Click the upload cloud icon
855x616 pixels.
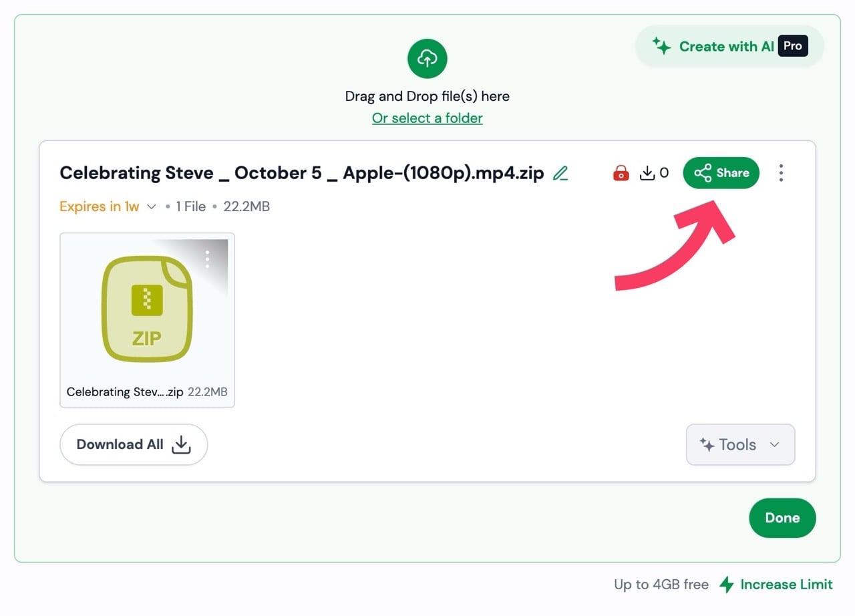(427, 59)
